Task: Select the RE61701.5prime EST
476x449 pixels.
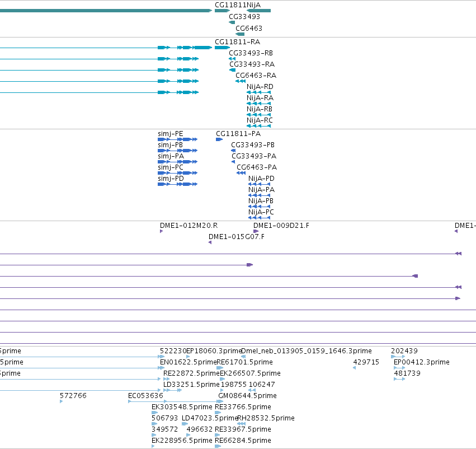Action: click(220, 368)
